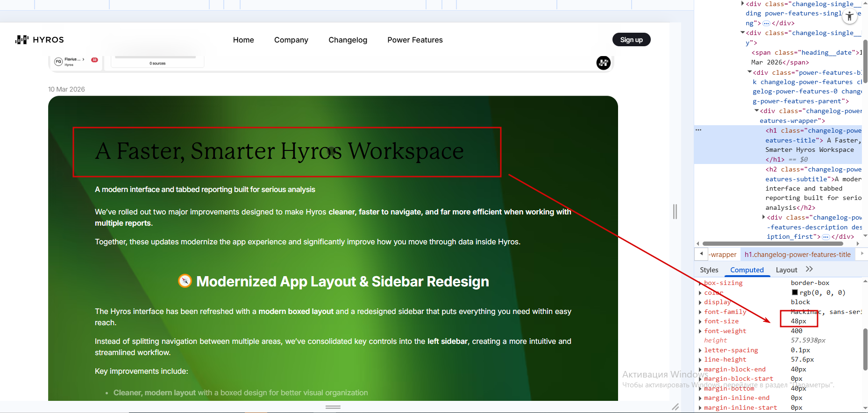Click the left arrow of the DOM horizontal scrollbar
The width and height of the screenshot is (868, 413).
[698, 243]
